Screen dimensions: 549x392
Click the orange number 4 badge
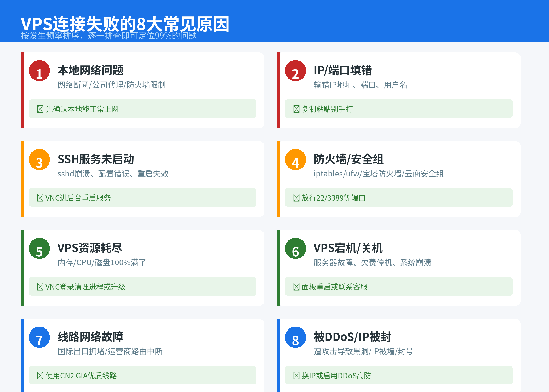pyautogui.click(x=295, y=160)
